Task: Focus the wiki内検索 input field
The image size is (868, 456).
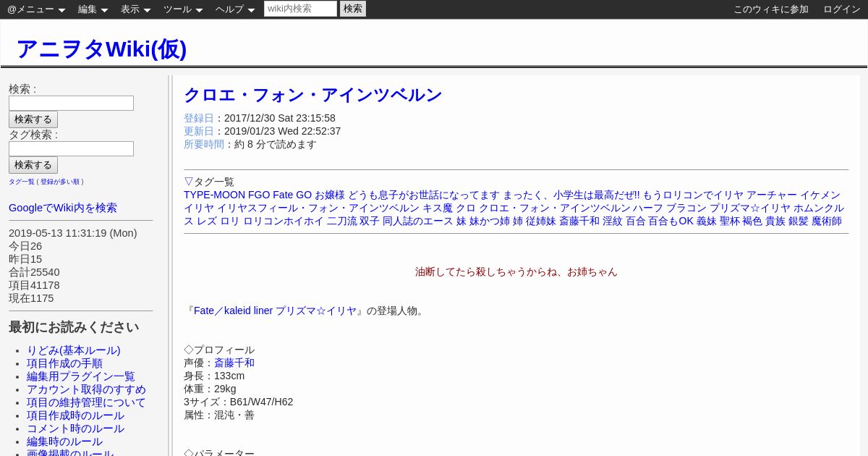Action: pos(300,9)
